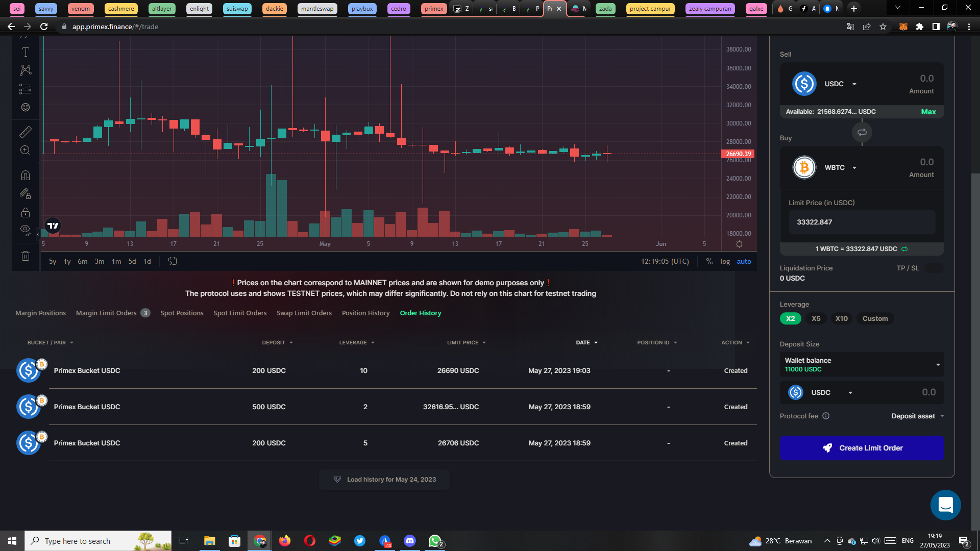
Task: Open WhatsApp from the taskbar
Action: pyautogui.click(x=435, y=541)
